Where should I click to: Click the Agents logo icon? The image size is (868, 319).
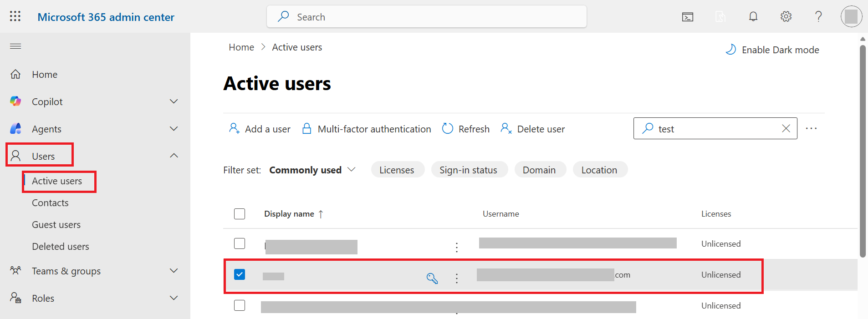(x=15, y=129)
